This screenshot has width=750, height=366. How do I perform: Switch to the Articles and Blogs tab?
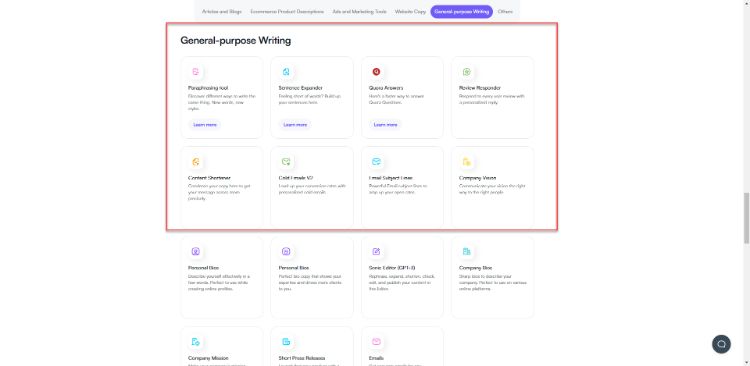tap(221, 11)
